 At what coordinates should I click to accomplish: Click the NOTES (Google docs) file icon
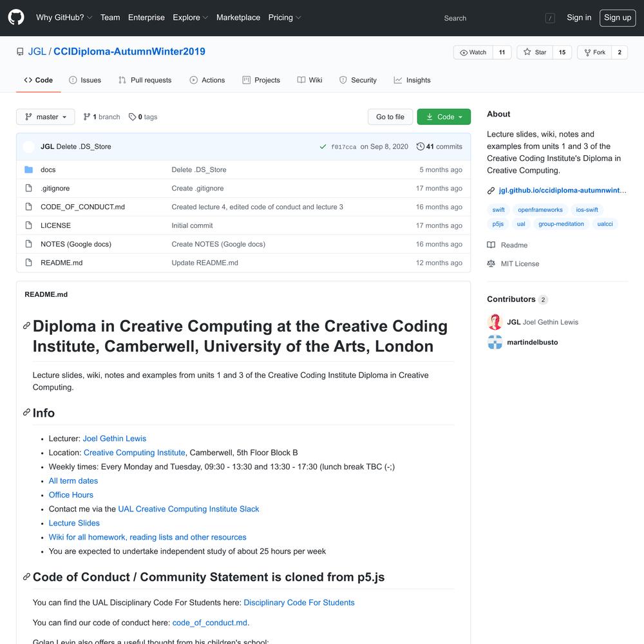(28, 244)
